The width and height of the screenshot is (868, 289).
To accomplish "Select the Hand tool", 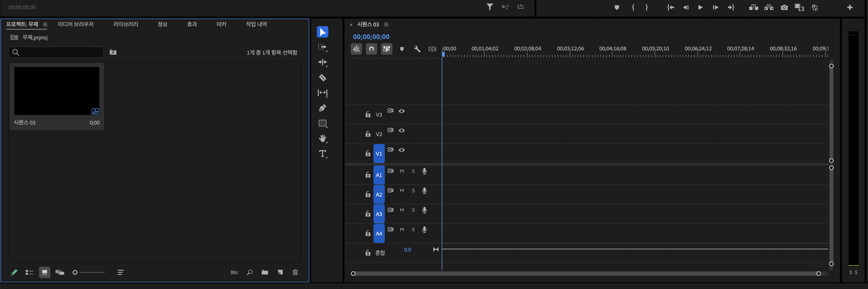I will tap(322, 138).
